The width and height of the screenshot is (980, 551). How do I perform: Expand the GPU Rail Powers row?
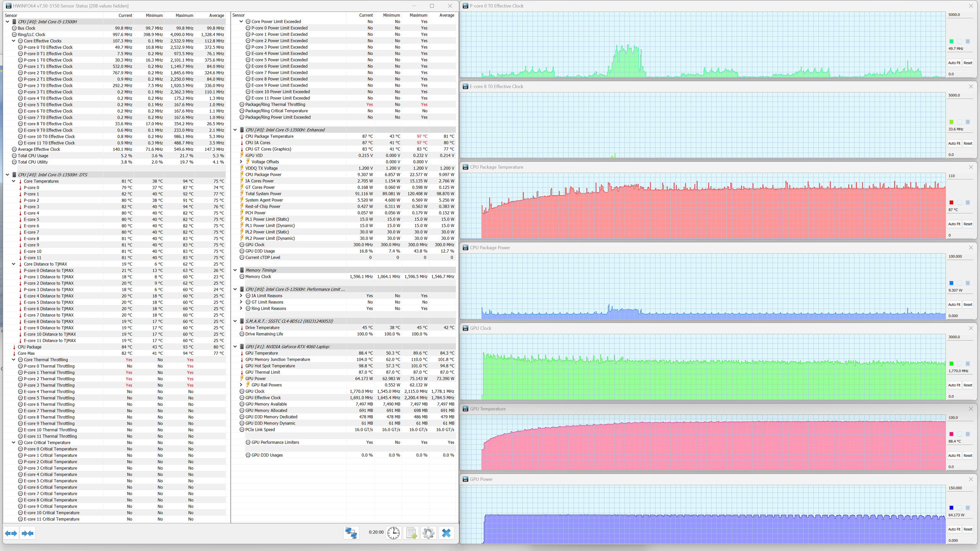(x=241, y=385)
